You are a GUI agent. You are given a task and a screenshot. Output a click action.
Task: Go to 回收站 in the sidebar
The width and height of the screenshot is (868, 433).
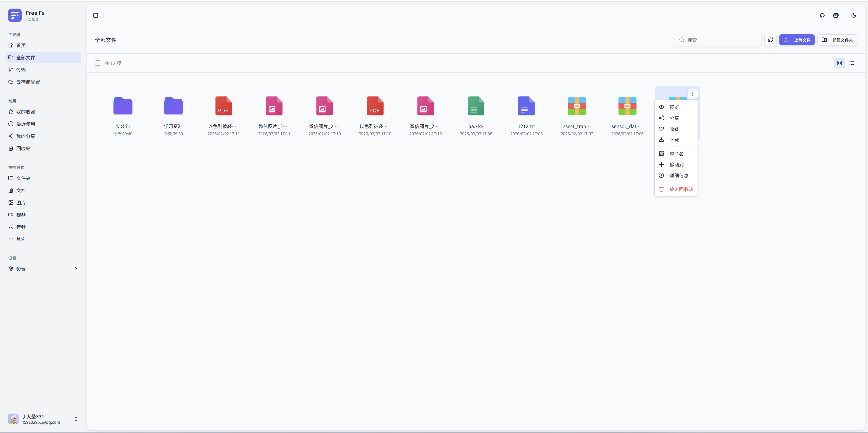(x=23, y=148)
